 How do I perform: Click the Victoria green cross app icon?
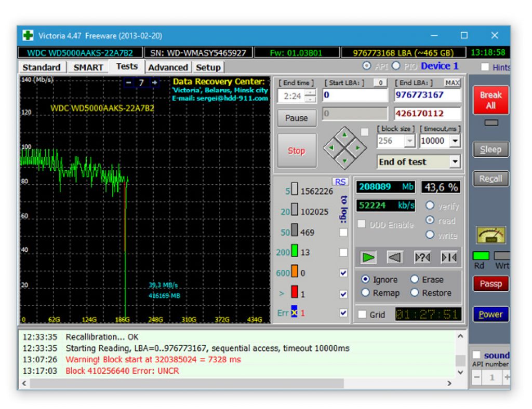click(x=28, y=35)
